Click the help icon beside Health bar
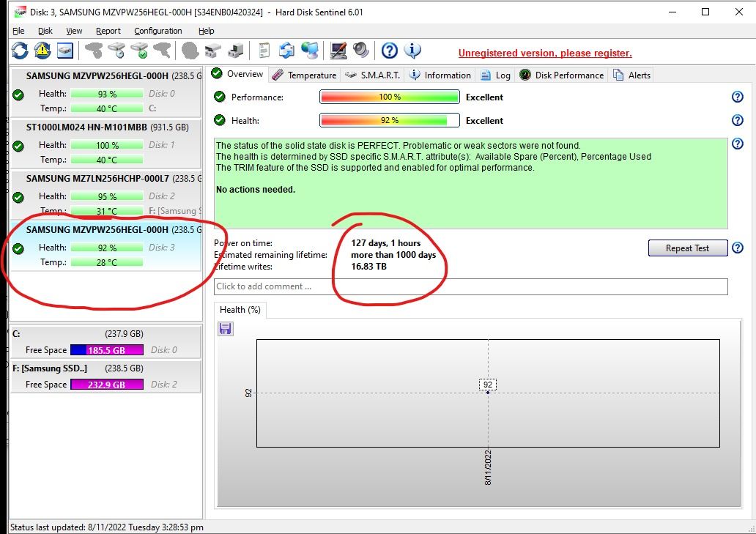756x534 pixels. click(737, 120)
